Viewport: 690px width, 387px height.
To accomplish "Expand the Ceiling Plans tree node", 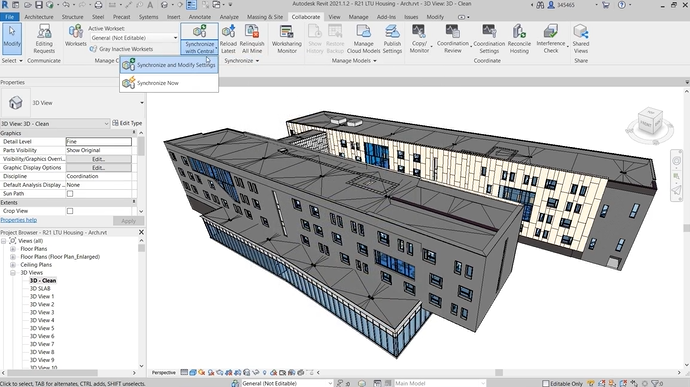I will (x=13, y=265).
